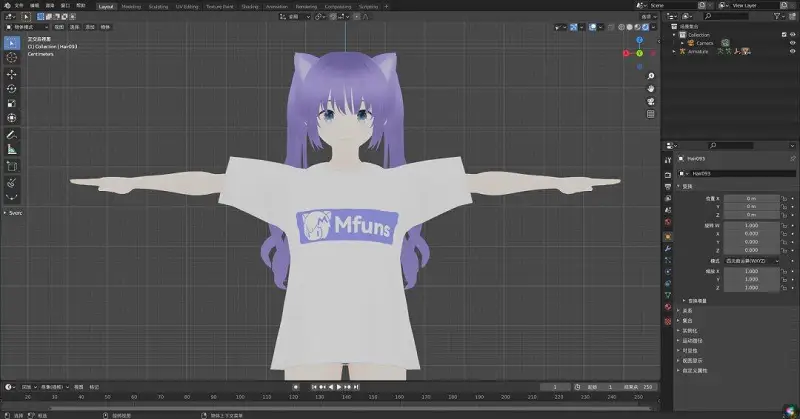Open the Physics properties tab

click(668, 272)
